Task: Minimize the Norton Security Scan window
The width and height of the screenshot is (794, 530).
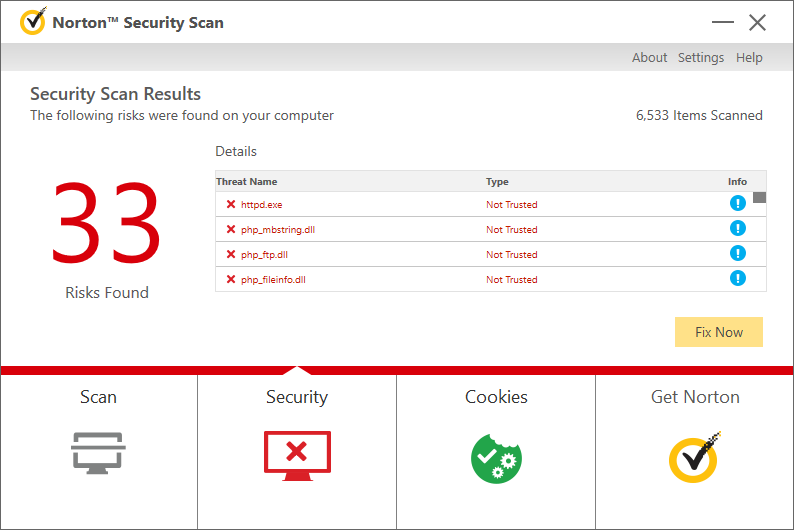Action: tap(722, 23)
